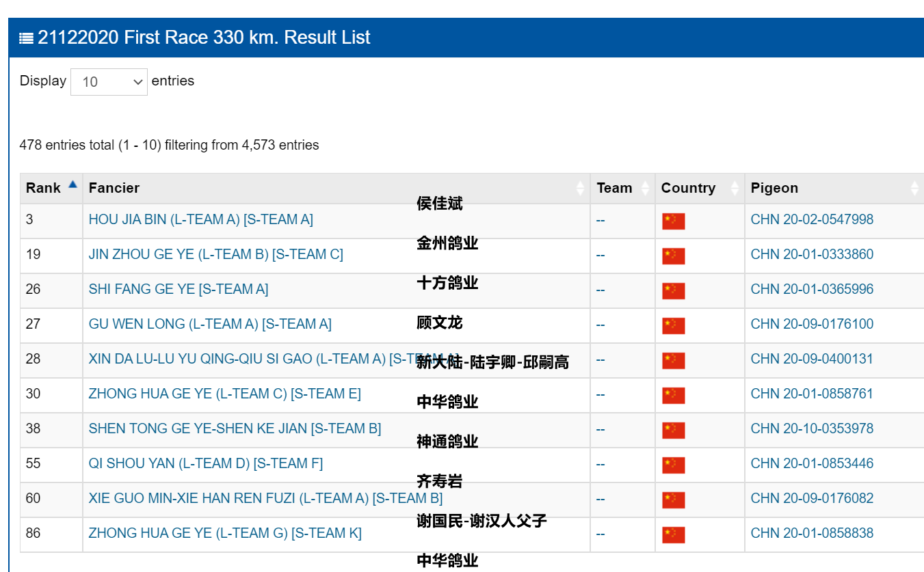Screen dimensions: 924x572
Task: Click China flag in rank 28 row
Action: [x=673, y=361]
